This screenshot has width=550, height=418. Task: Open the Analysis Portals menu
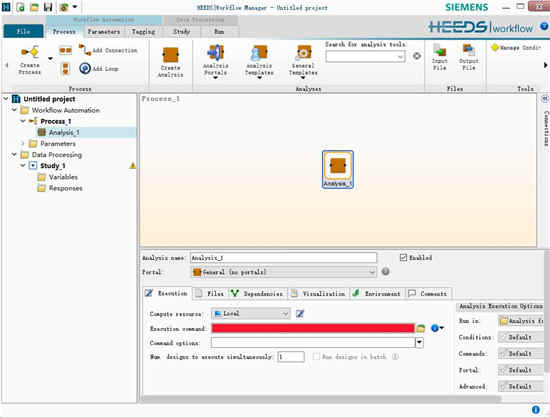(x=215, y=61)
